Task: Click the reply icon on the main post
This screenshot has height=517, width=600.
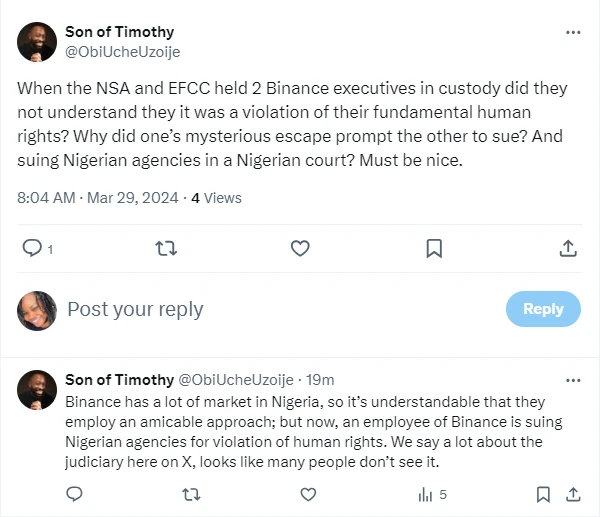Action: tap(32, 248)
